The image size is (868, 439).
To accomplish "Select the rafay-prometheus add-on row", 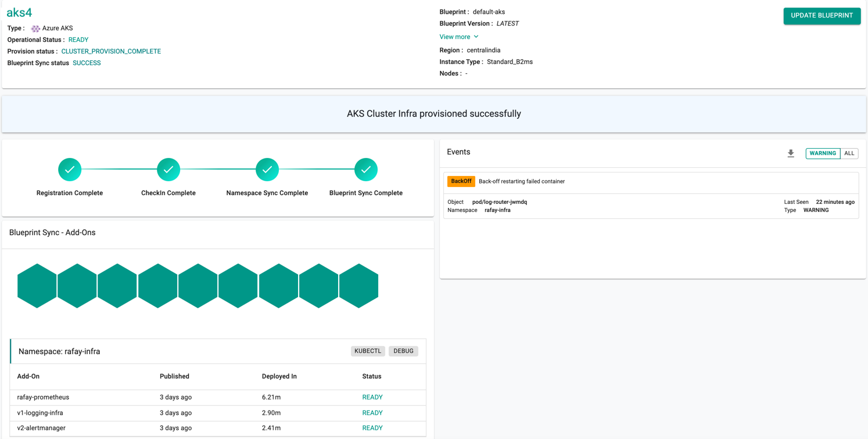I will pyautogui.click(x=218, y=397).
